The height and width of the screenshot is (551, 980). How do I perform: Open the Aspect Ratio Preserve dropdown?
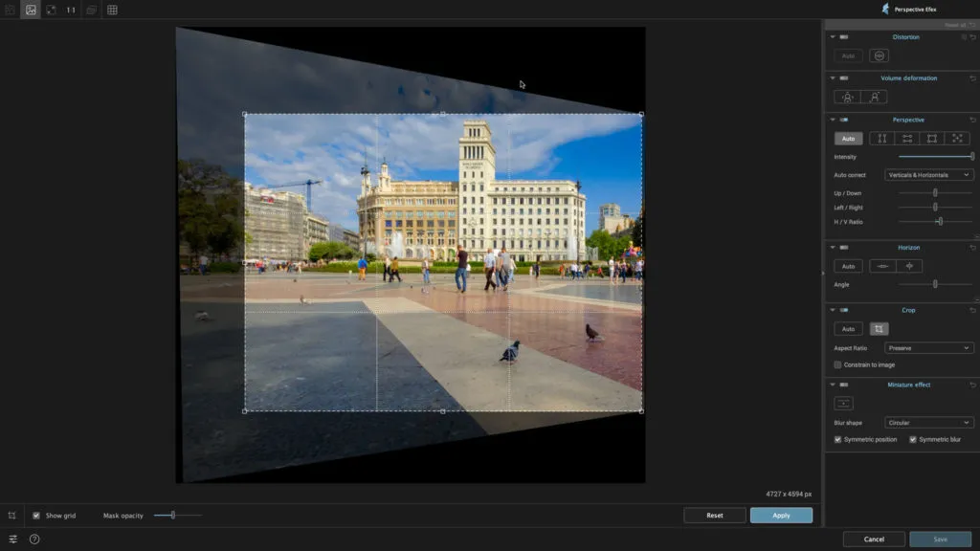pos(928,348)
